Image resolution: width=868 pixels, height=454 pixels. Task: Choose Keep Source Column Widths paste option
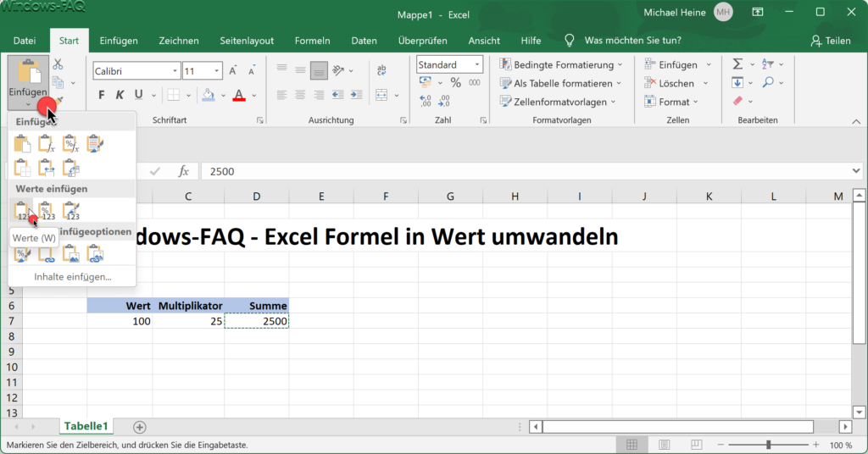pos(47,168)
